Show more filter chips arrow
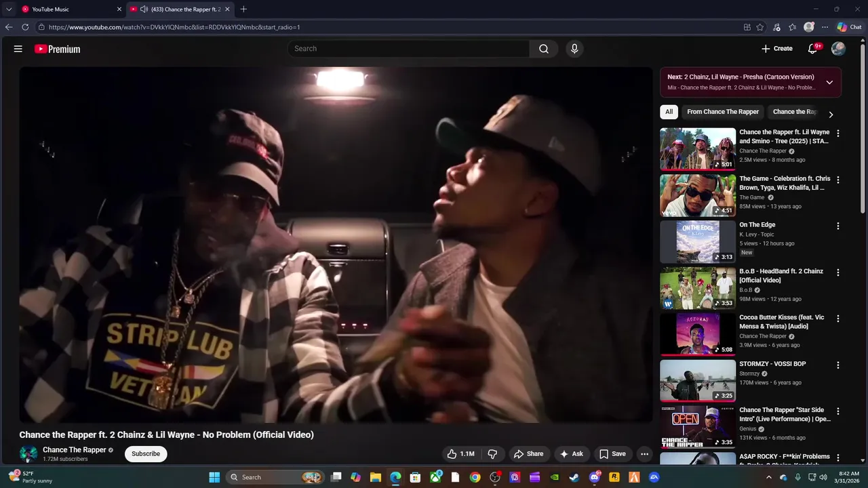 [831, 114]
